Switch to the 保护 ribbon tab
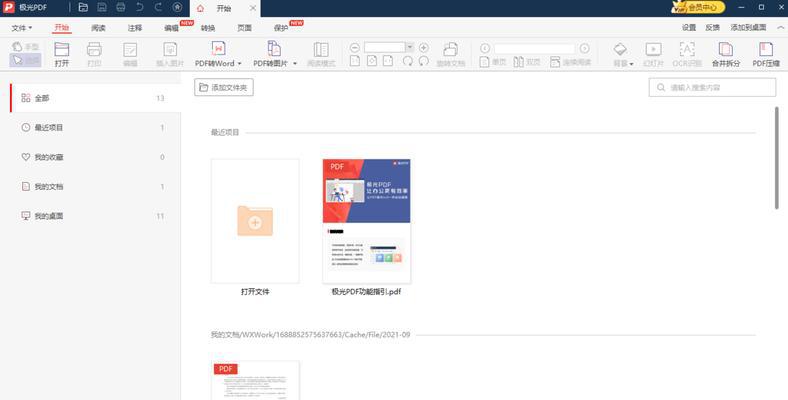788x400 pixels. click(281, 28)
